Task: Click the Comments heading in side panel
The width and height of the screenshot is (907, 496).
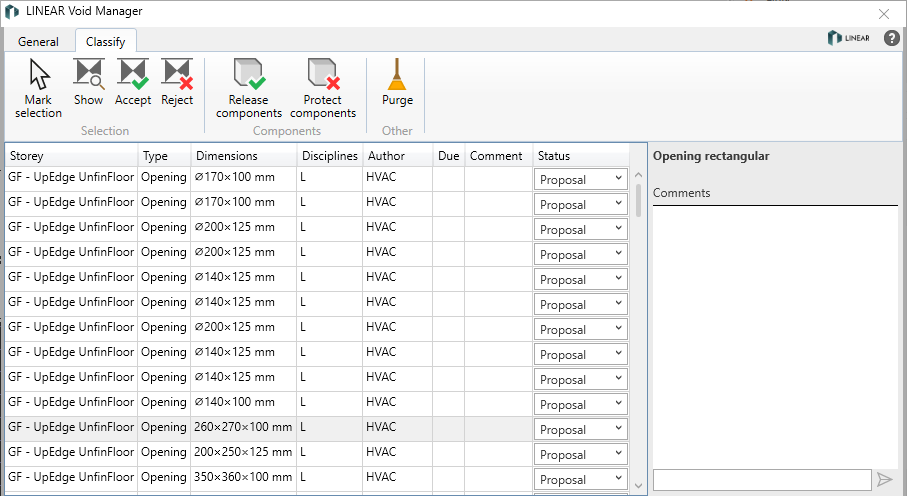Action: point(681,193)
